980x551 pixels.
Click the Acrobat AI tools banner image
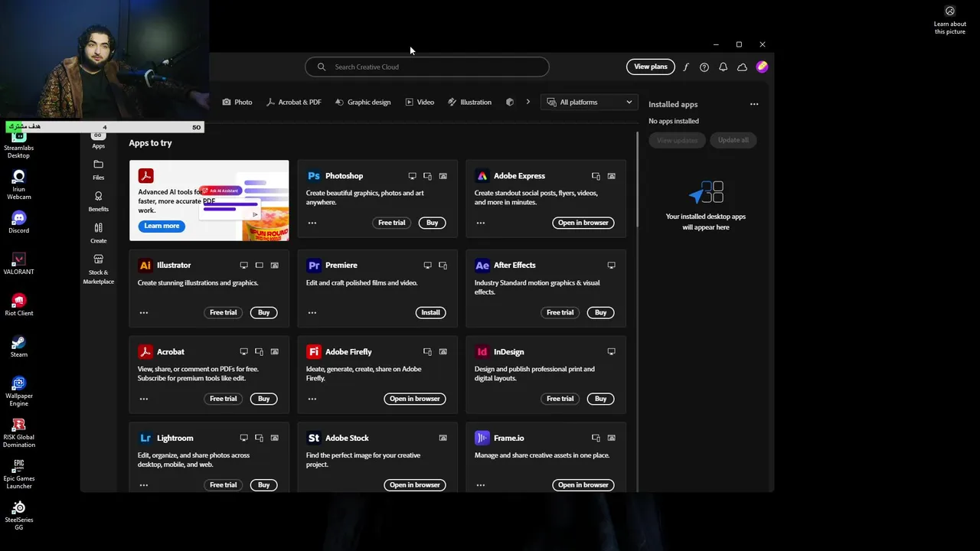click(x=209, y=201)
